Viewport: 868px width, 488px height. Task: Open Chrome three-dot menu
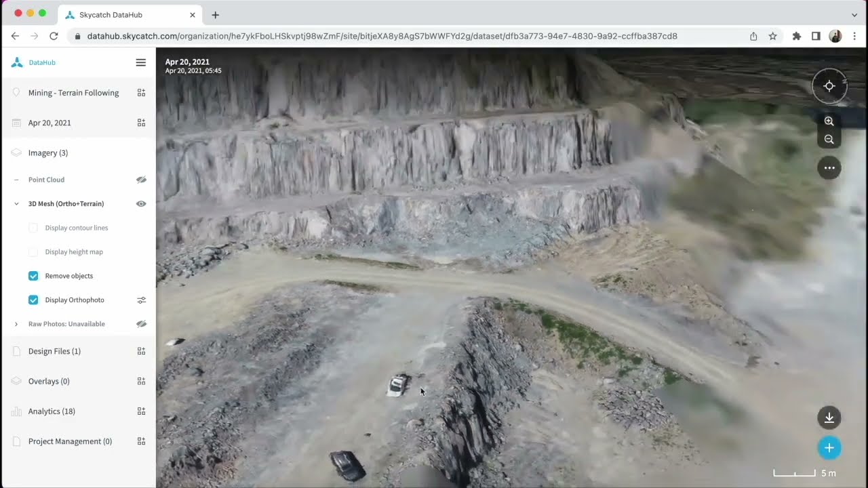click(854, 36)
